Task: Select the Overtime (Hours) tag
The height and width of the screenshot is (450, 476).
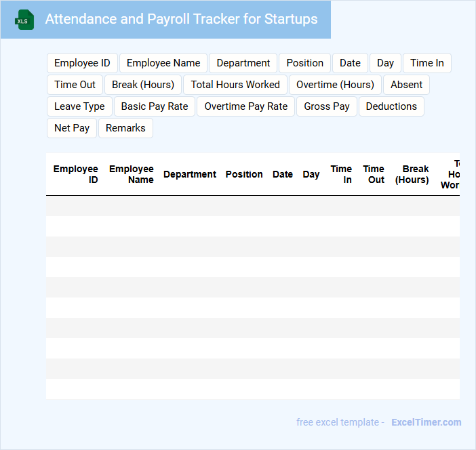Action: tap(335, 85)
